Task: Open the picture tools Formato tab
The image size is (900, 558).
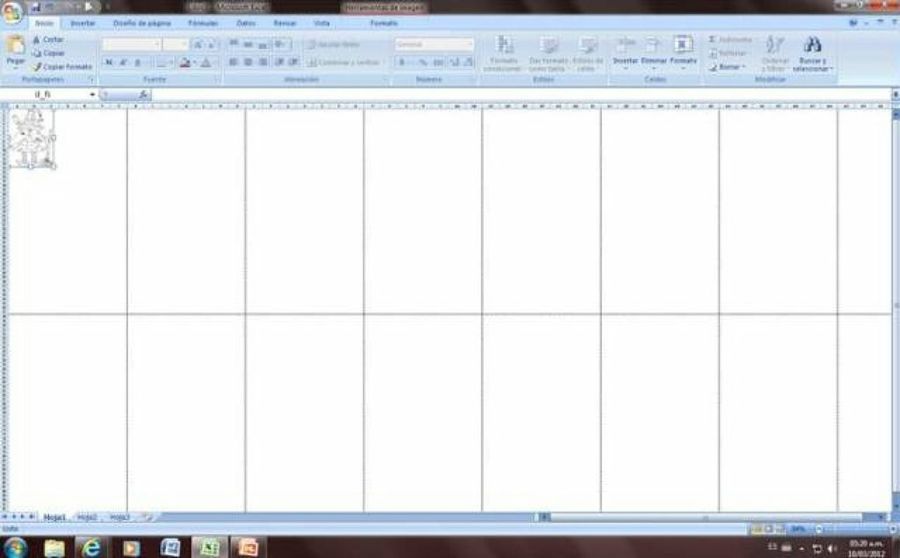Action: pos(384,23)
